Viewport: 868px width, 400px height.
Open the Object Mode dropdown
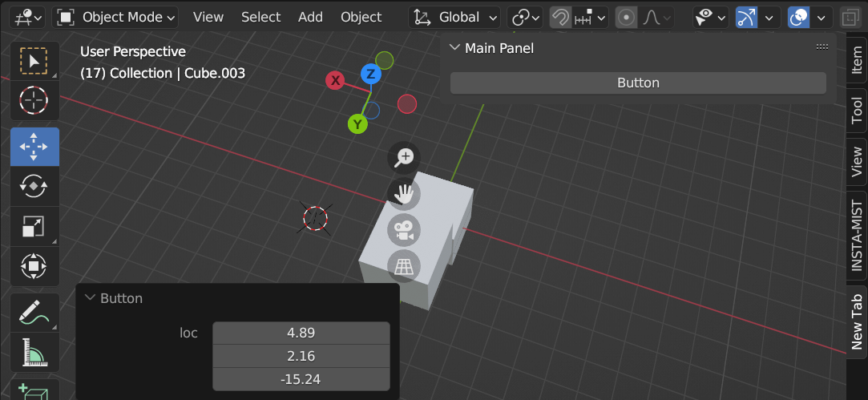[x=118, y=17]
